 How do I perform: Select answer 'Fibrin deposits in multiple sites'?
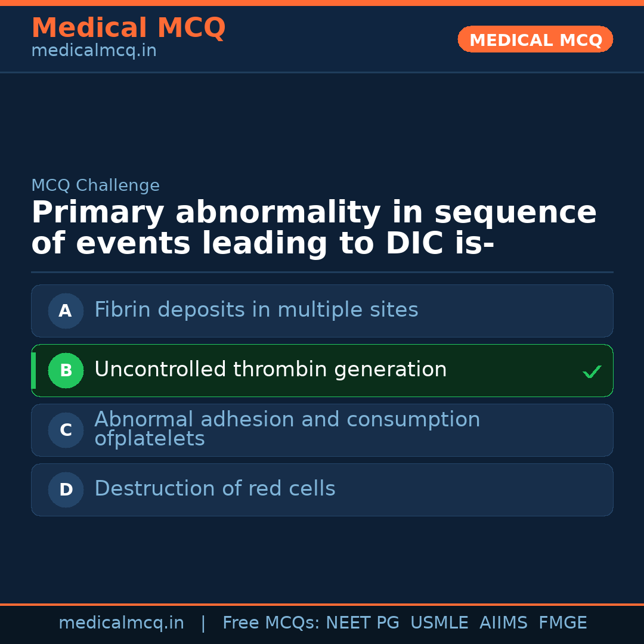click(x=256, y=310)
